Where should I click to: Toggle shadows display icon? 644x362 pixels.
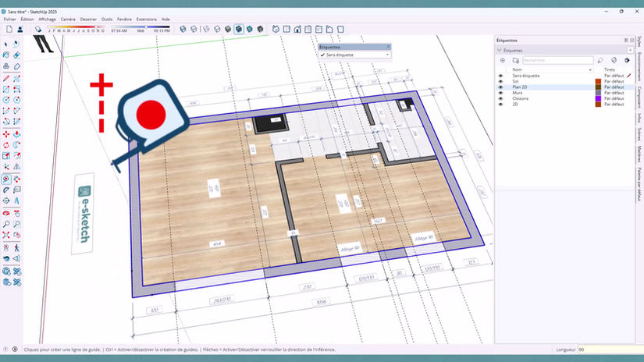coord(38,29)
